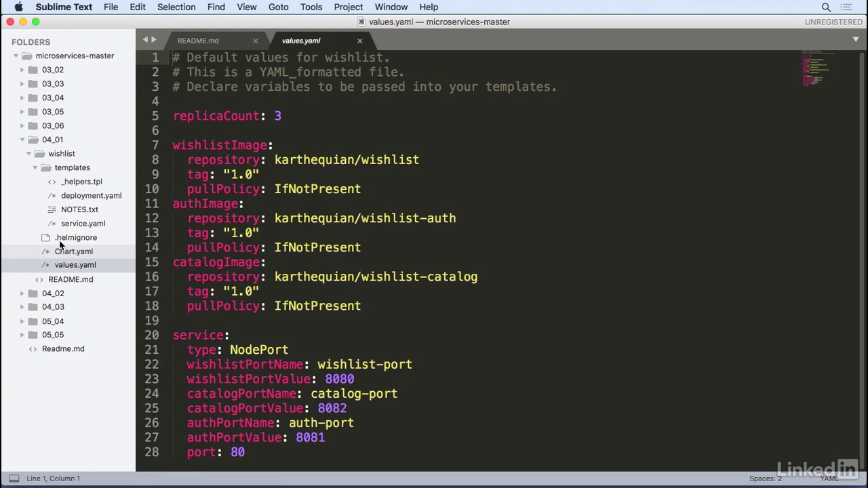The height and width of the screenshot is (488, 868).
Task: Toggle the side bar status icon
Action: (x=14, y=479)
